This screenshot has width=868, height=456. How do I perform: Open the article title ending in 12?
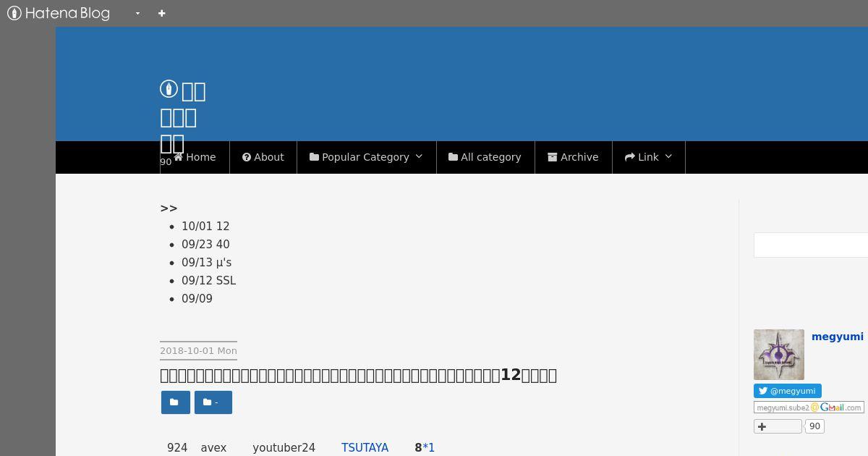pos(358,375)
